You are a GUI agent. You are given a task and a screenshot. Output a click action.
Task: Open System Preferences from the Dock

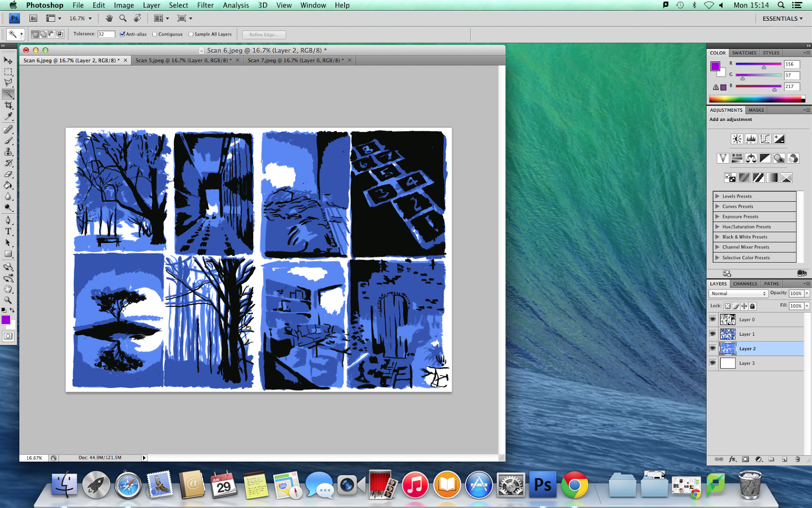511,485
